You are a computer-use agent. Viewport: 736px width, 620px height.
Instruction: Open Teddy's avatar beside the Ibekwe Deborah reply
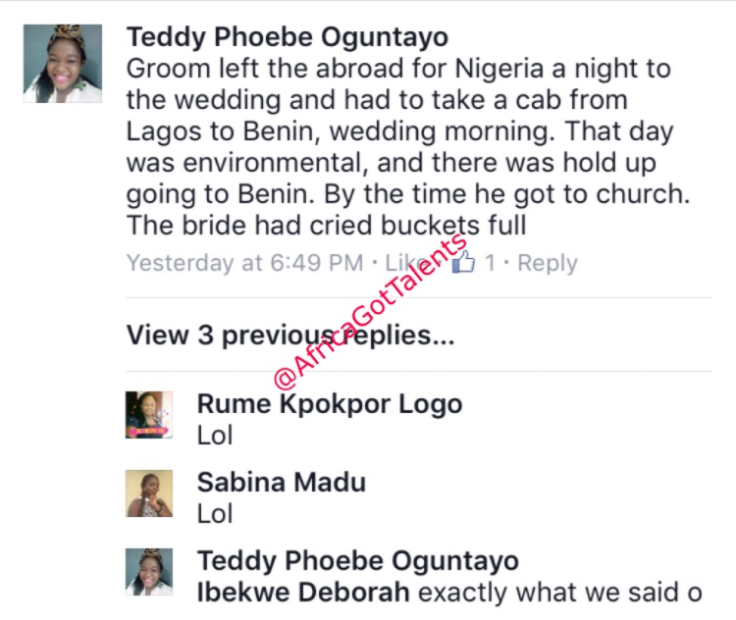149,571
